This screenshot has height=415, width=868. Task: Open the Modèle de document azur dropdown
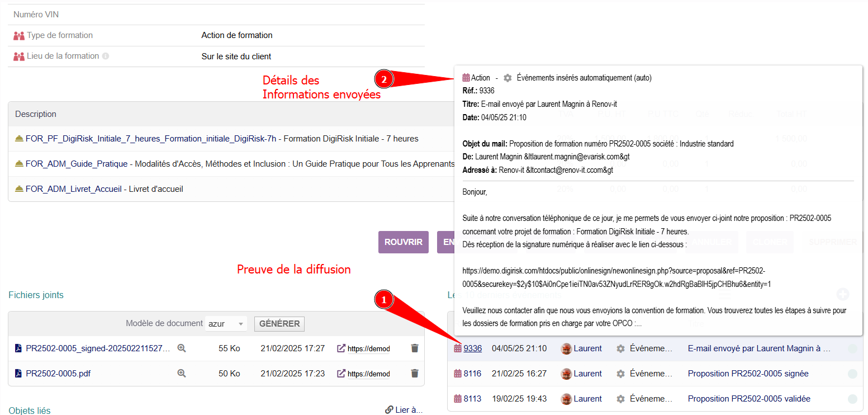226,324
